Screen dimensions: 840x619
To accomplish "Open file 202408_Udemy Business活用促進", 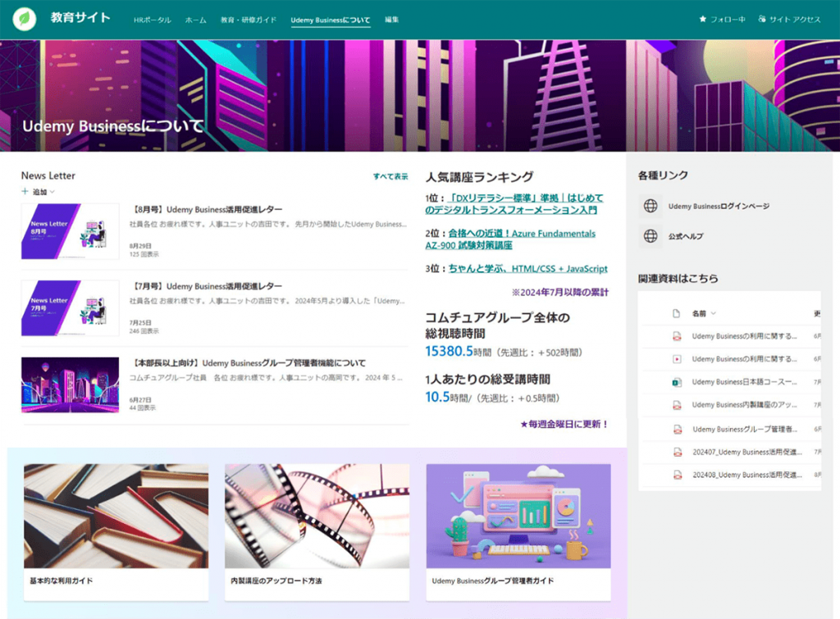I will pos(747,475).
